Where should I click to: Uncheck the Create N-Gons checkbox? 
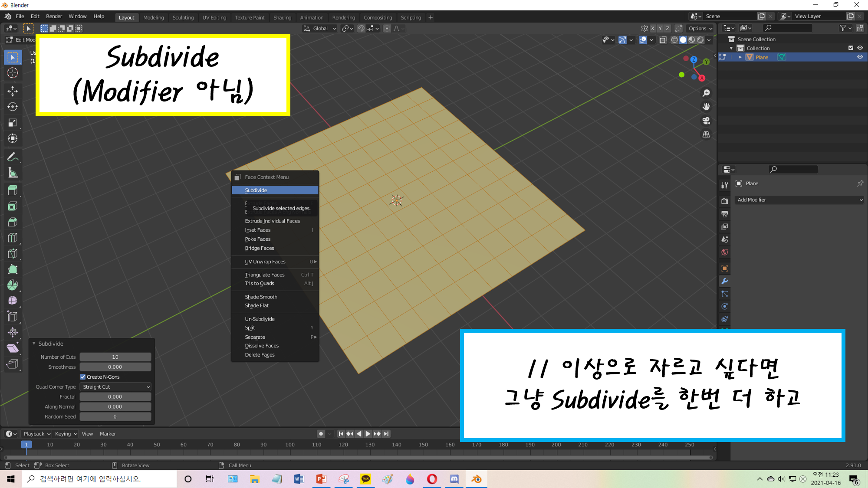tap(83, 377)
